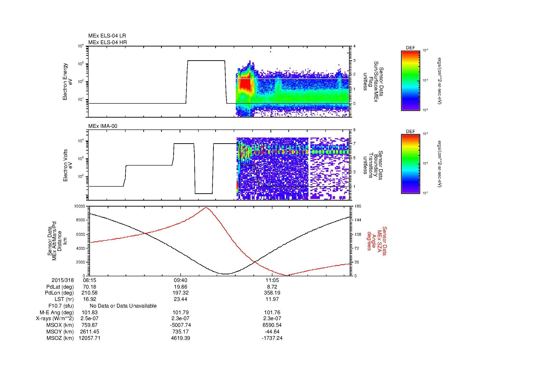Click the 'MSOY (km)' row label

coord(60,332)
